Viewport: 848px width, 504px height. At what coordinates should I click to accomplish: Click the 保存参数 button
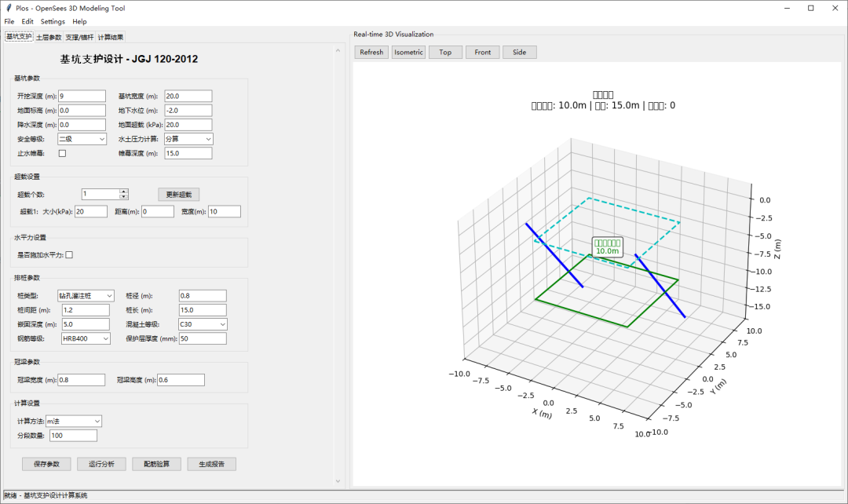[x=46, y=464]
